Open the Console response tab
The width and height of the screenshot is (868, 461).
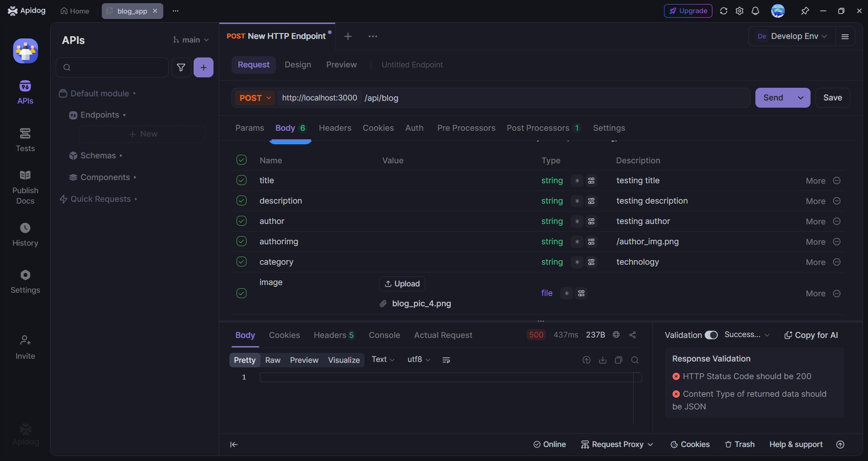pyautogui.click(x=384, y=335)
